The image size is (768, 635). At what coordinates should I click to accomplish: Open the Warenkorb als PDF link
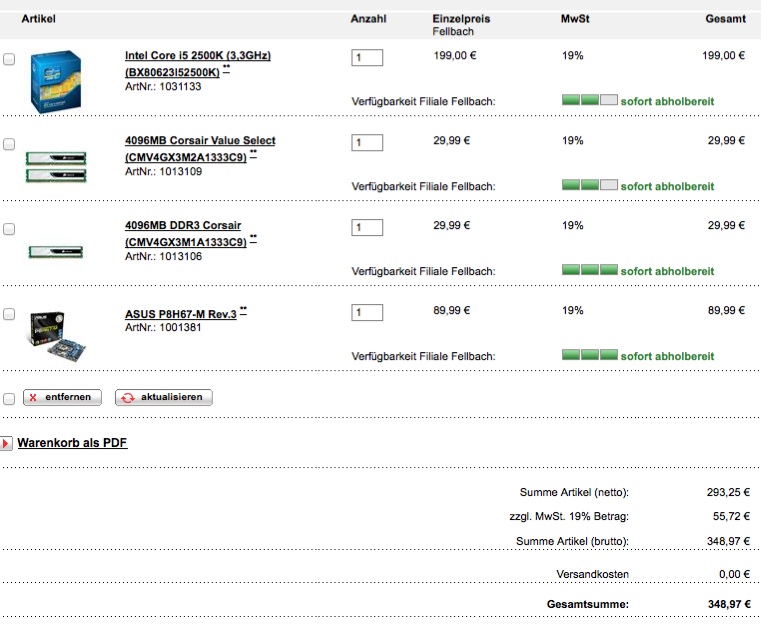(x=72, y=443)
